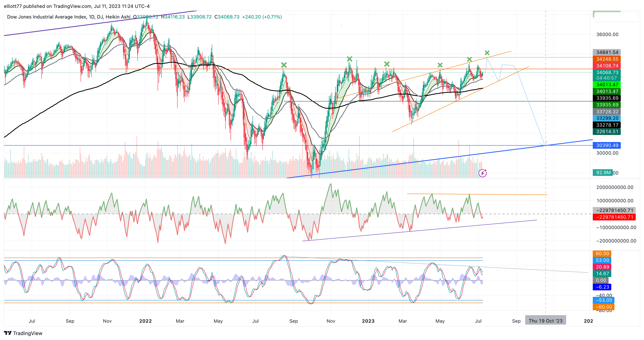Select the green X marker at the February 2023 peak
Viewport: 644px width, 340px height.
387,64
